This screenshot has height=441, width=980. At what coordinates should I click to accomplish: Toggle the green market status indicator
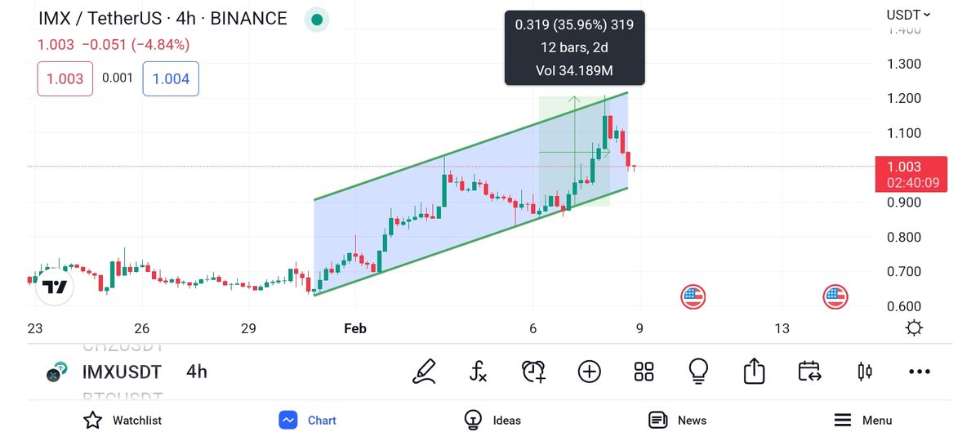point(317,20)
